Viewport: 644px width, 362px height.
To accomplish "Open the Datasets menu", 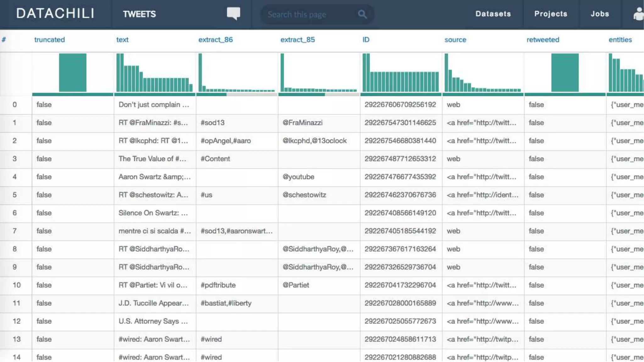I will (493, 14).
